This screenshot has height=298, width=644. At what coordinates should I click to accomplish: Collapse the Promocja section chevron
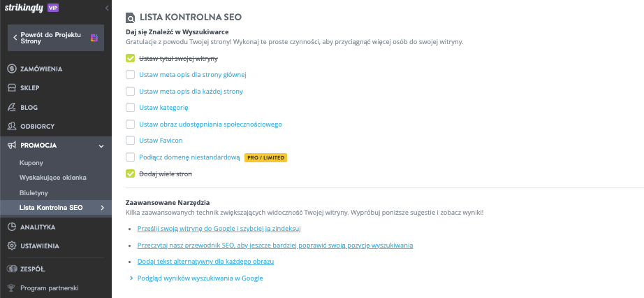click(x=101, y=146)
